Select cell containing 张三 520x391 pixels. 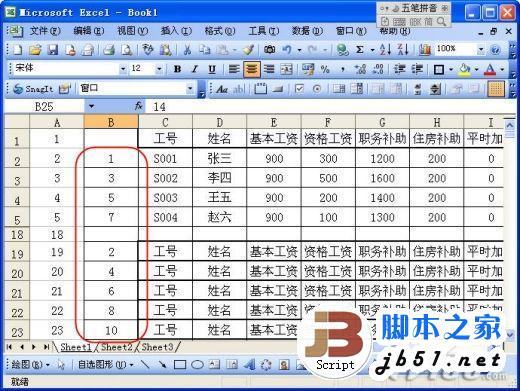point(219,158)
